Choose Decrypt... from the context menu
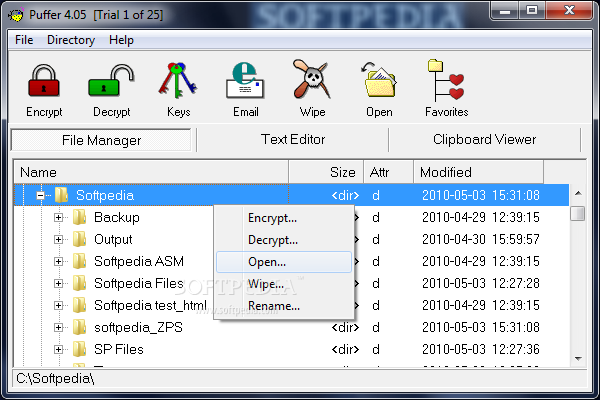600x400 pixels. [284, 240]
